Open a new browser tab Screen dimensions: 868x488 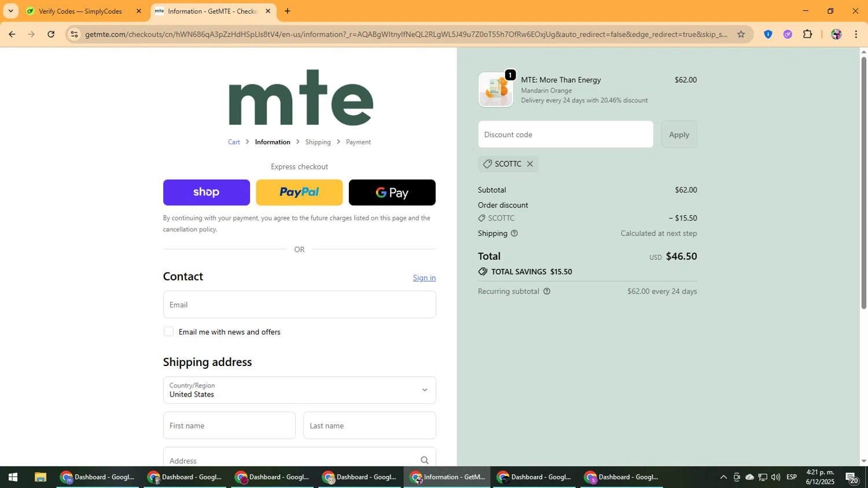click(288, 11)
